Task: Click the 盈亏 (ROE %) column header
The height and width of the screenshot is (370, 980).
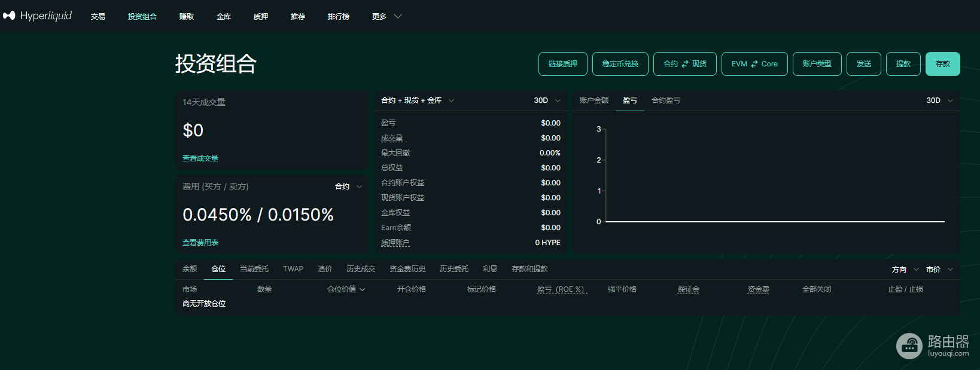Action: [x=562, y=289]
